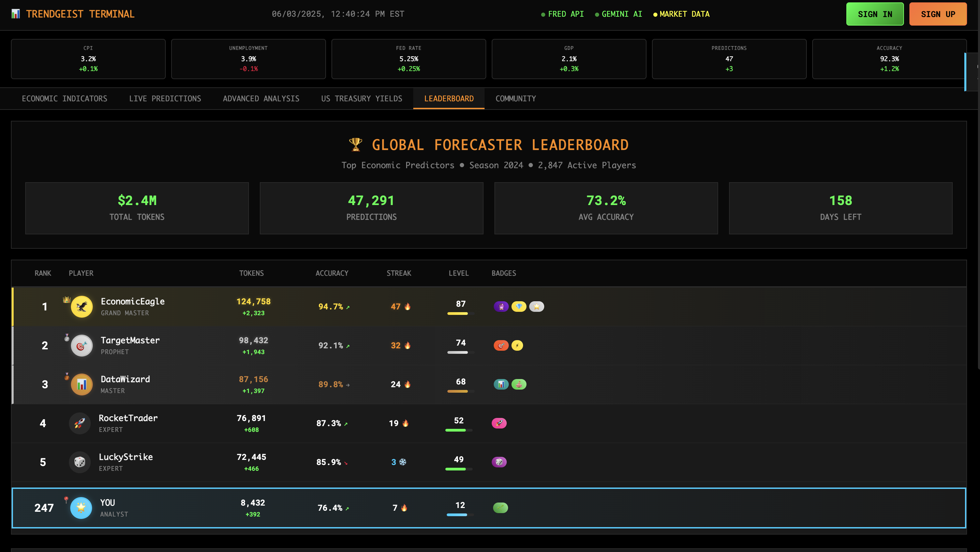Select the Leaderboard tab
Viewport: 980px width, 552px height.
[x=449, y=99]
